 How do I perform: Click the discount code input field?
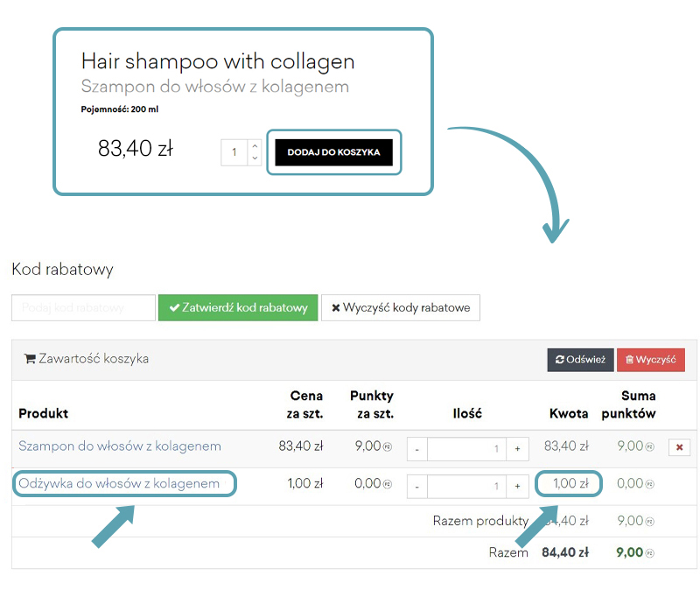(x=82, y=307)
